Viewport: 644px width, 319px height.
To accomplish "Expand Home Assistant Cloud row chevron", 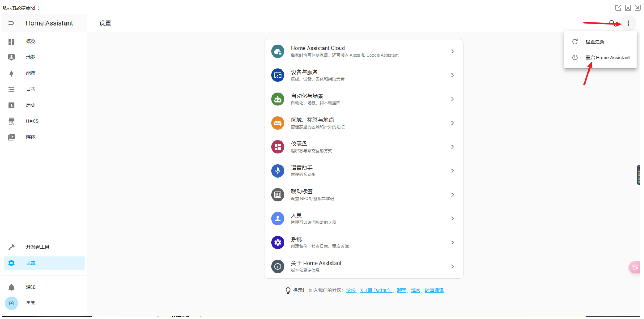I will click(x=453, y=51).
